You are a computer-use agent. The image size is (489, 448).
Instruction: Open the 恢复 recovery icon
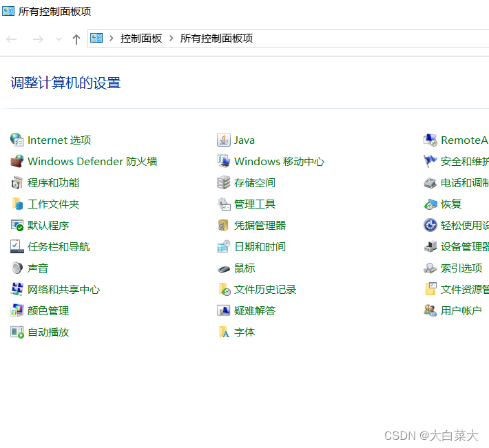click(x=430, y=204)
